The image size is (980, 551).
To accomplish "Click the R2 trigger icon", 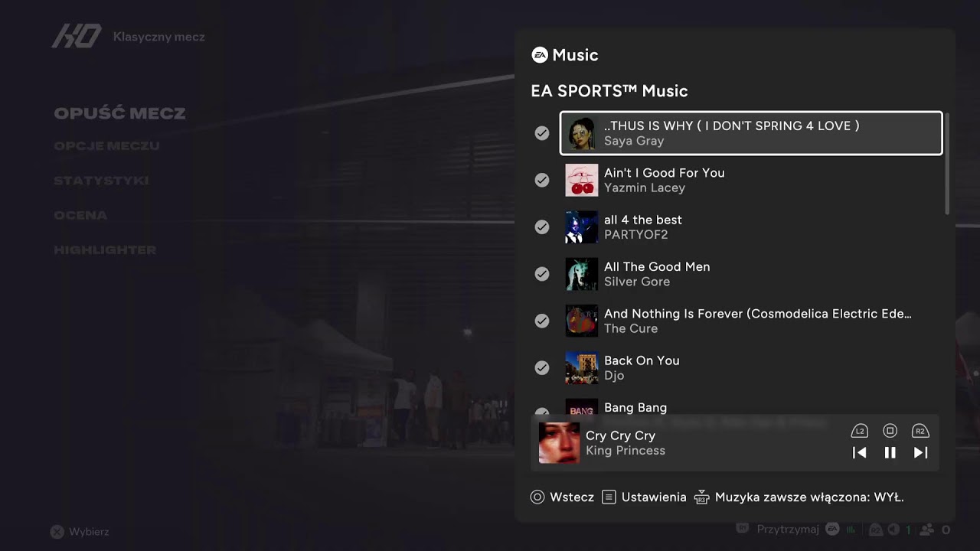I will point(920,431).
